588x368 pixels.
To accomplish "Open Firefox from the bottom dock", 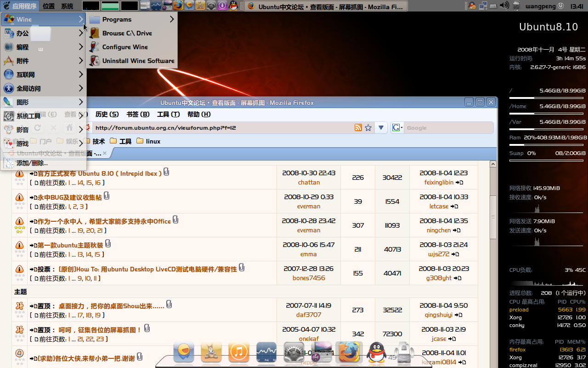I will (x=349, y=352).
